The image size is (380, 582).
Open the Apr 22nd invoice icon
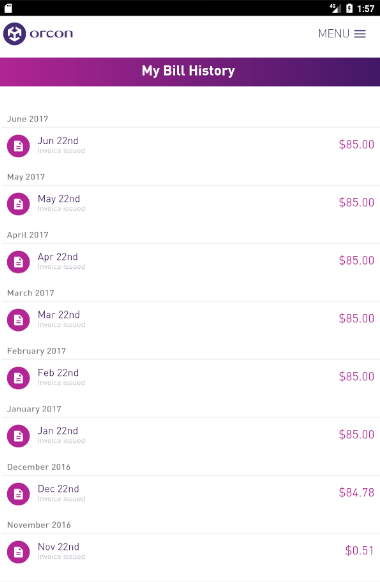pyautogui.click(x=18, y=262)
